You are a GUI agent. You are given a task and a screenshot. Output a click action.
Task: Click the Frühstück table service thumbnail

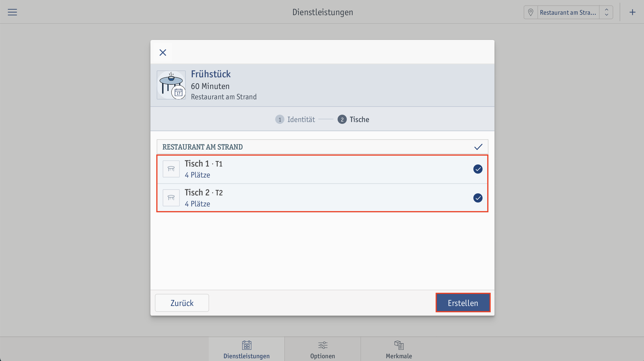coord(171,85)
